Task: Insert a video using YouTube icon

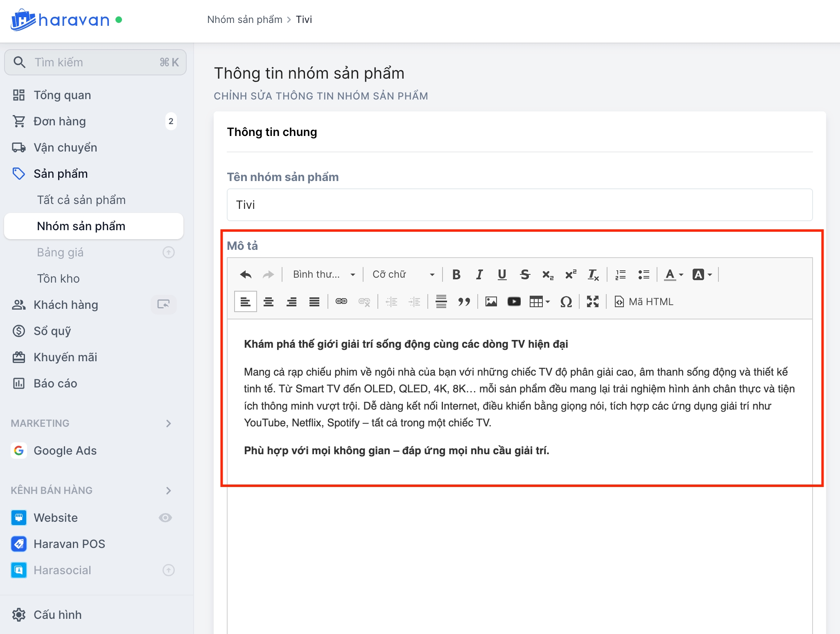Action: pos(514,302)
